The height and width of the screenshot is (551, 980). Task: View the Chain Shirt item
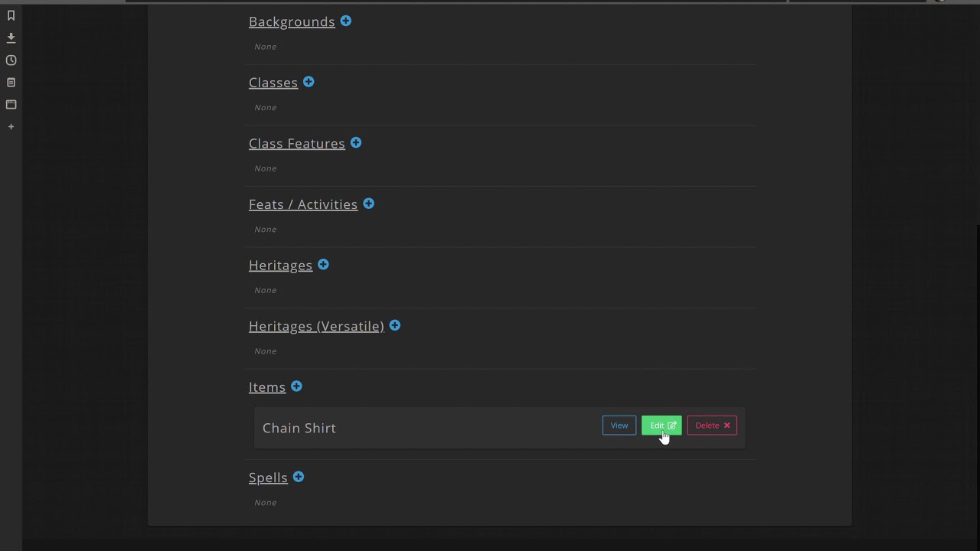pyautogui.click(x=619, y=425)
